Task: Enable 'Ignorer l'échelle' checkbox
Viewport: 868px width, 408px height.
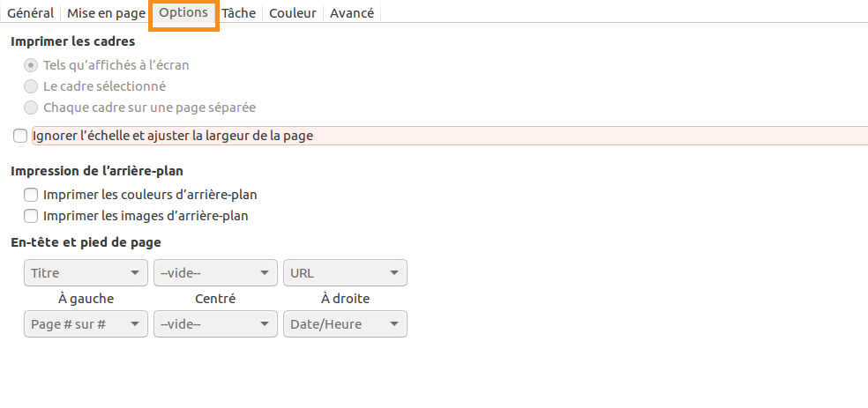Action: [x=20, y=136]
